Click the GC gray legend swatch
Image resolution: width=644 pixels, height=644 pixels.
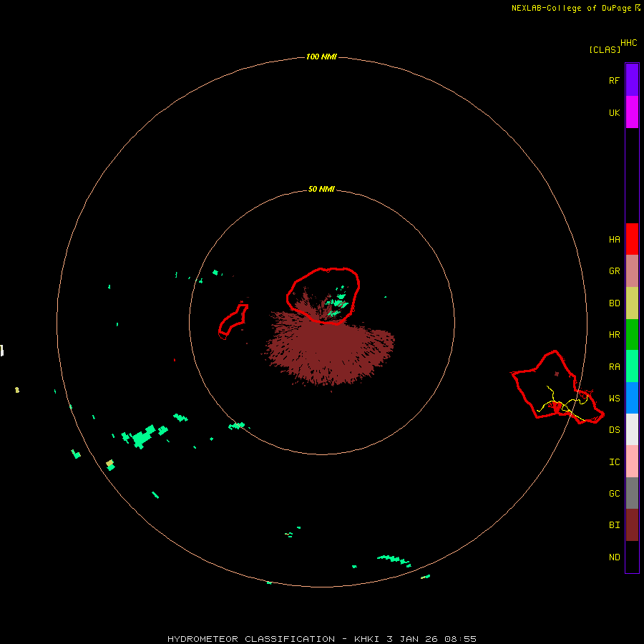[x=632, y=493]
